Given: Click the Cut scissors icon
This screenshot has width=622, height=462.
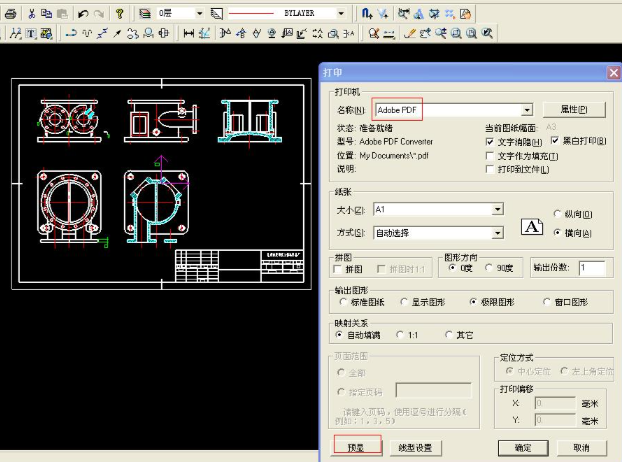Looking at the screenshot, I should (32, 14).
